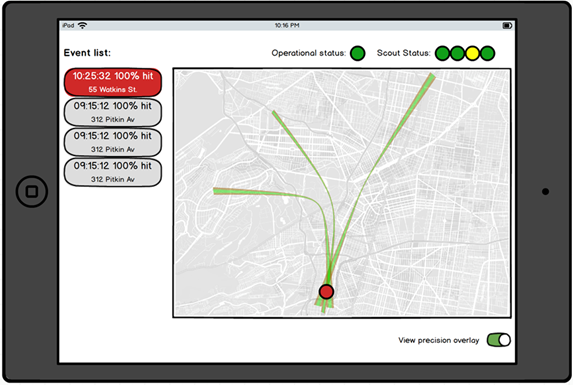Screen dimensions: 573x385
Task: Click the westward trajectory line end on map
Action: [216, 191]
